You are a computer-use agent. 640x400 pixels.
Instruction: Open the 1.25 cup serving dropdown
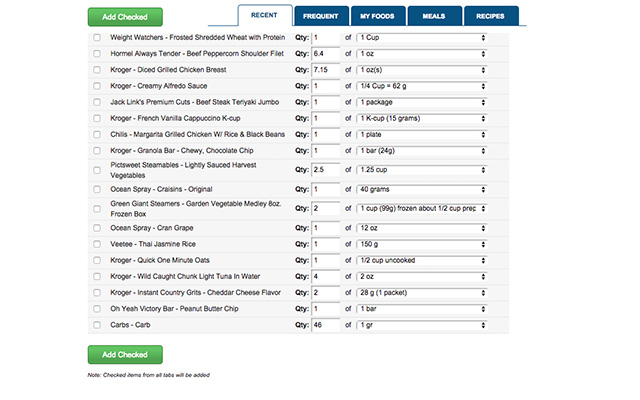pyautogui.click(x=422, y=169)
